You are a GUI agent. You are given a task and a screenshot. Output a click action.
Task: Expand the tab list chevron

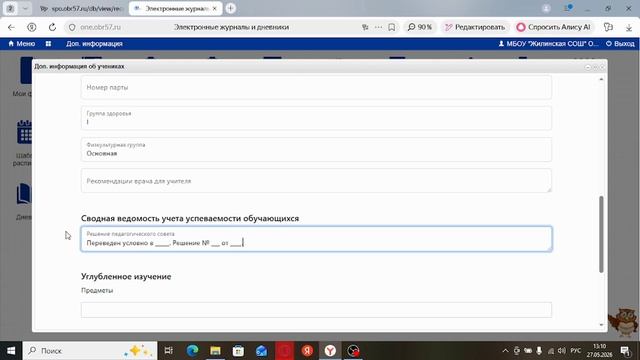coord(25,8)
